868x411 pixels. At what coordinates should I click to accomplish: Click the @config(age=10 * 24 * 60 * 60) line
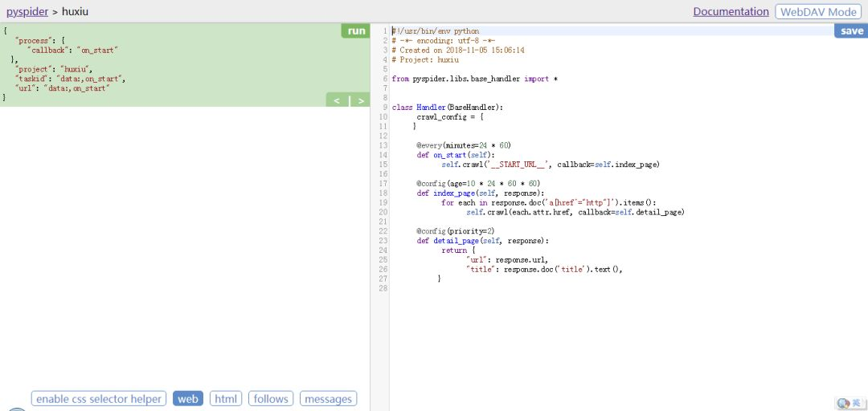(x=478, y=183)
